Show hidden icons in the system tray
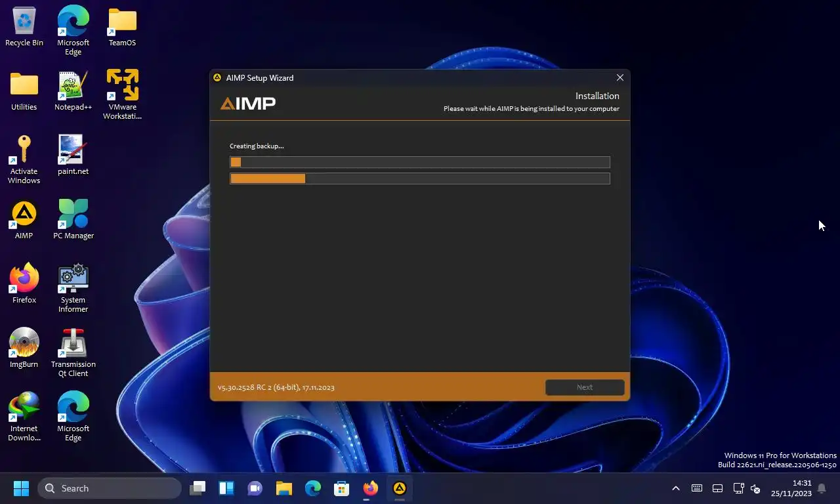This screenshot has height=504, width=840. point(675,488)
